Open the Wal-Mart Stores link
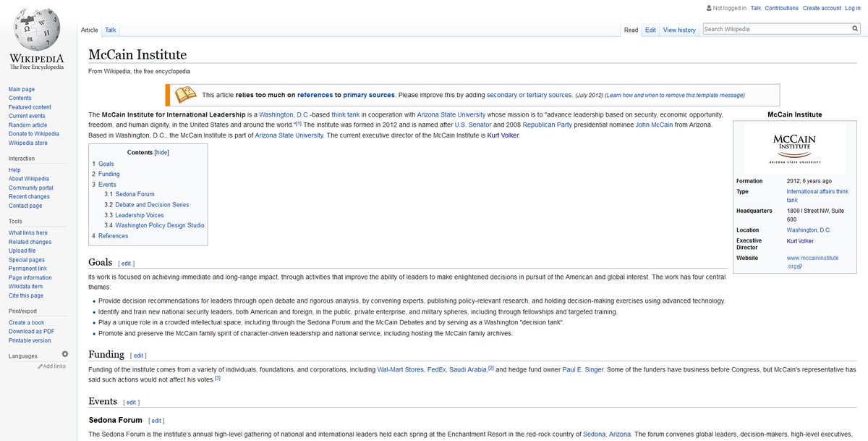This screenshot has width=868, height=441. click(401, 369)
